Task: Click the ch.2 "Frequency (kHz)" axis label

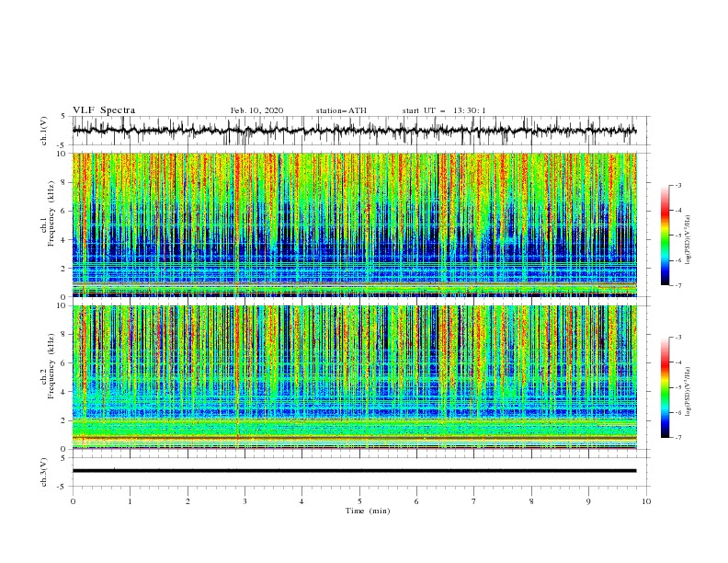Action: 51,366
